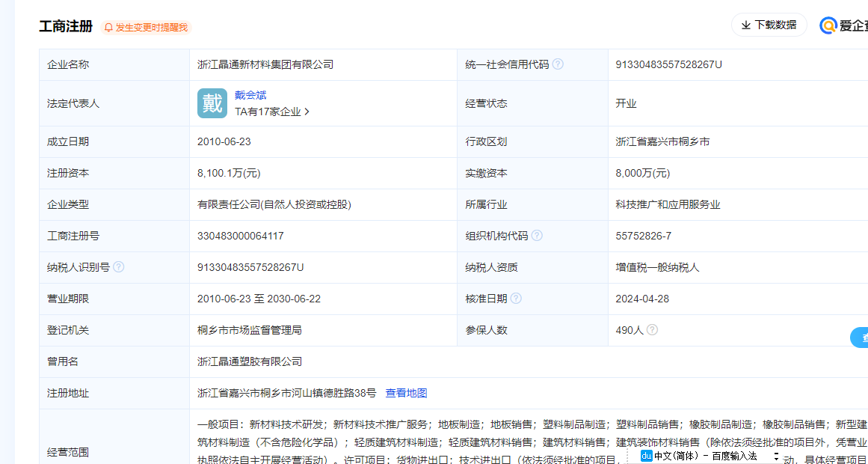Select company type 有限责任公司(自然人投资或控股)
This screenshot has width=868, height=464.
274,204
